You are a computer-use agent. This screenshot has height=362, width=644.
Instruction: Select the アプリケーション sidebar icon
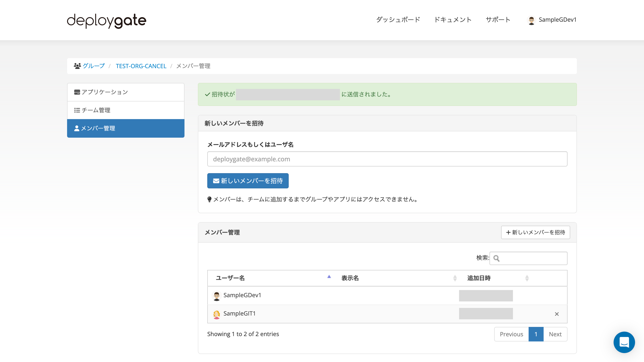click(77, 92)
